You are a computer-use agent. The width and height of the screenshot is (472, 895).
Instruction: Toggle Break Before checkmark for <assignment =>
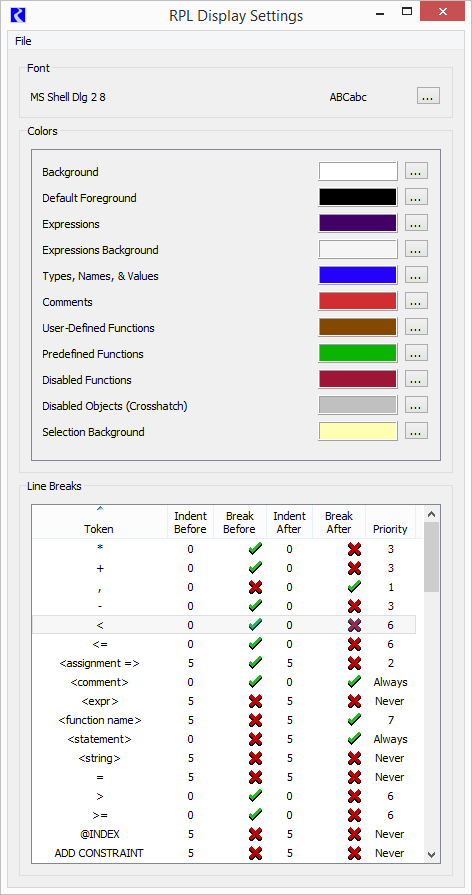pos(255,663)
